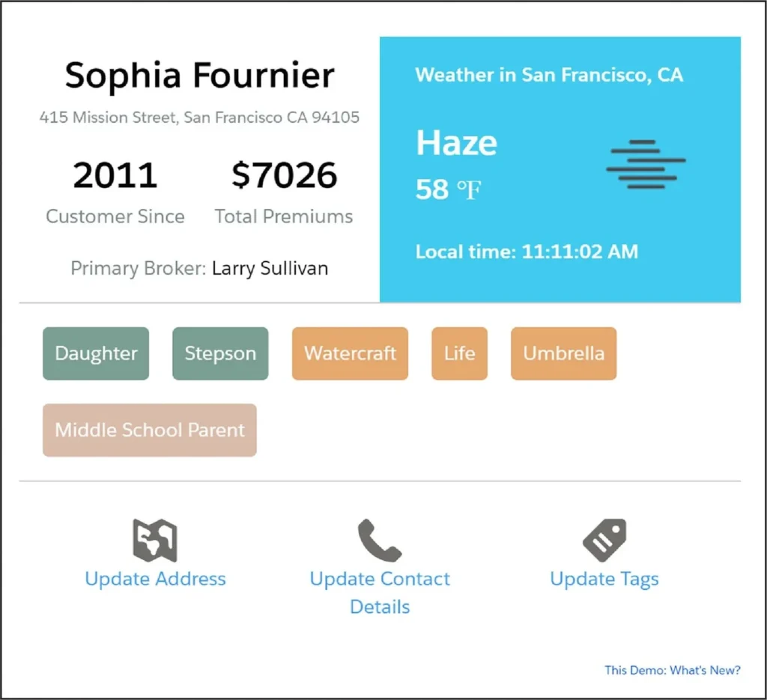Select the Daughter tag
767x700 pixels.
(96, 353)
